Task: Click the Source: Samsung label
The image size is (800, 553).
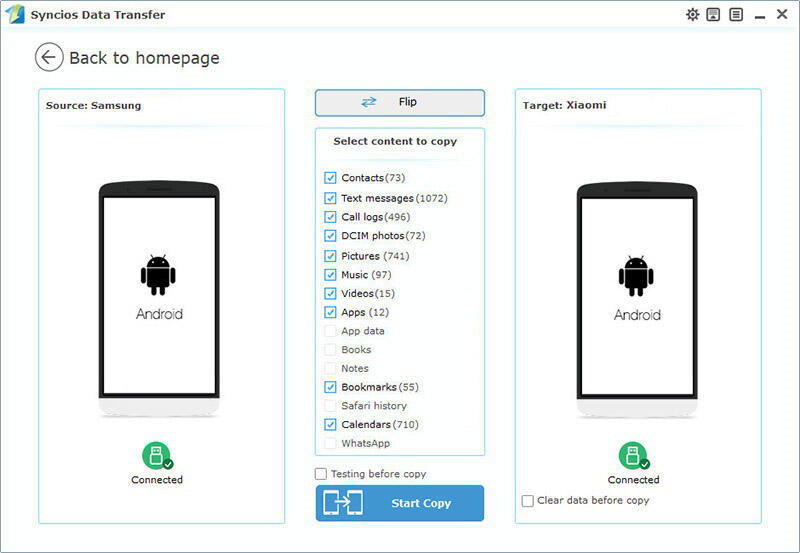Action: click(93, 106)
